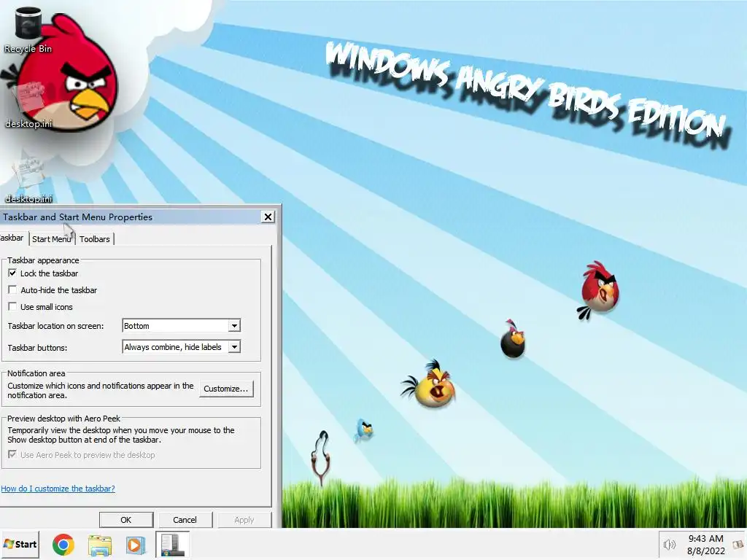Toggle Use Aero Peek to preview desktop
The height and width of the screenshot is (560, 747).
click(12, 455)
